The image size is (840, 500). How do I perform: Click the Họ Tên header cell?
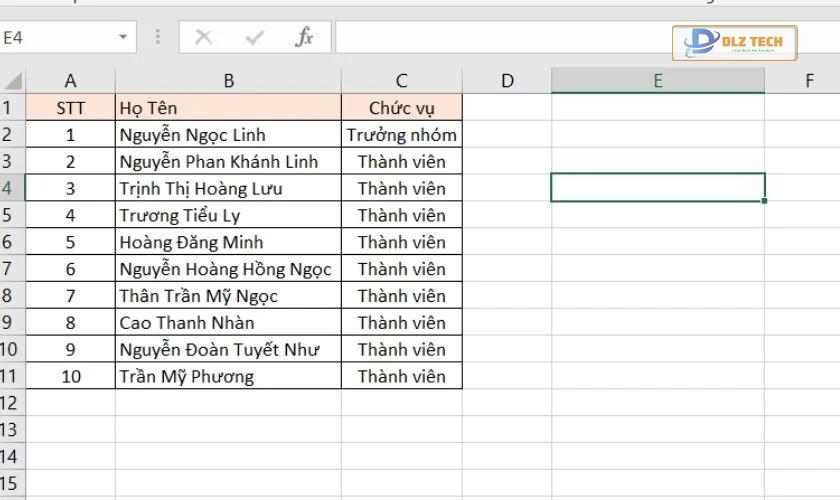point(228,107)
